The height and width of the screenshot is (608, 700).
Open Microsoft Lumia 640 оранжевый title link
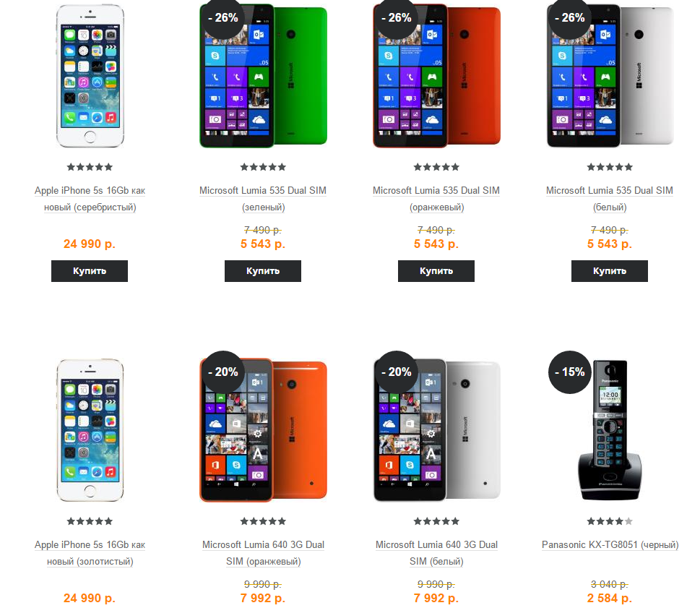point(263,553)
